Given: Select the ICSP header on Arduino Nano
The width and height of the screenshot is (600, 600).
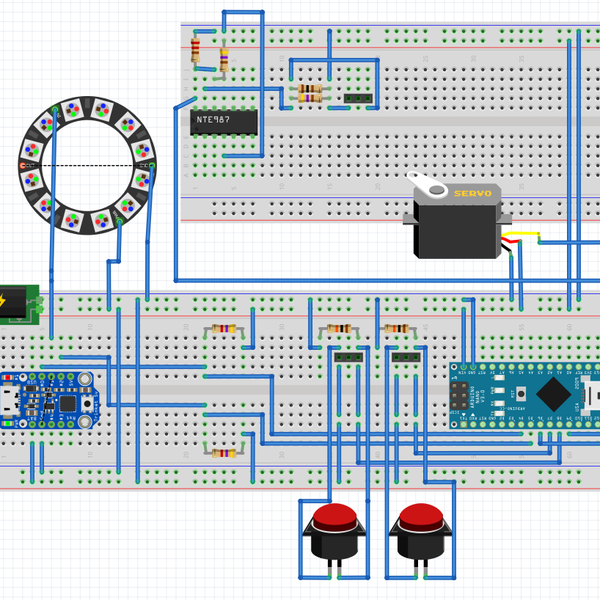Looking at the screenshot, I should pos(459,396).
